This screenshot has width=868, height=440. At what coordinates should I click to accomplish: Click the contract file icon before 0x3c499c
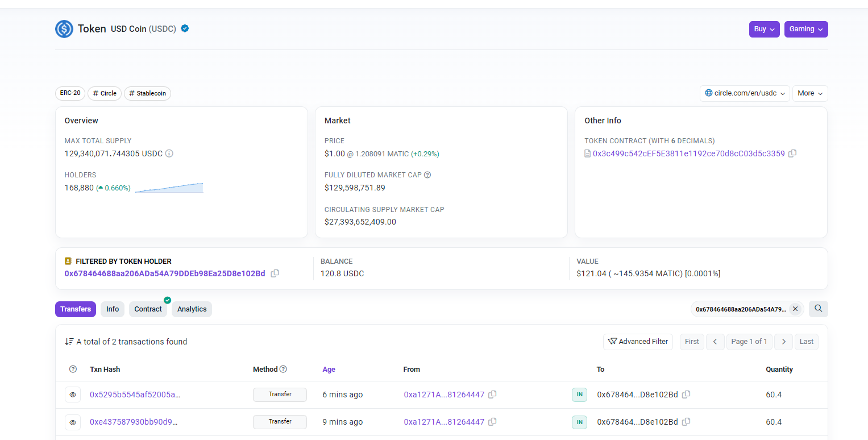point(588,153)
